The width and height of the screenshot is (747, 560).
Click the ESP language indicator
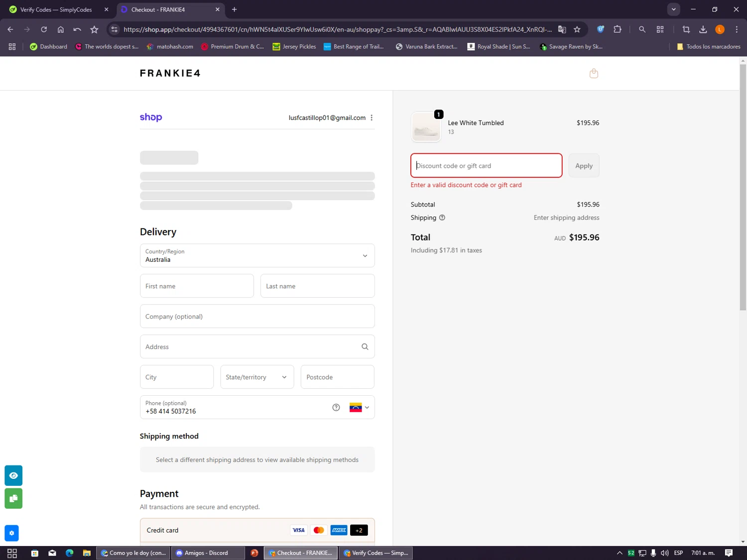tap(678, 553)
